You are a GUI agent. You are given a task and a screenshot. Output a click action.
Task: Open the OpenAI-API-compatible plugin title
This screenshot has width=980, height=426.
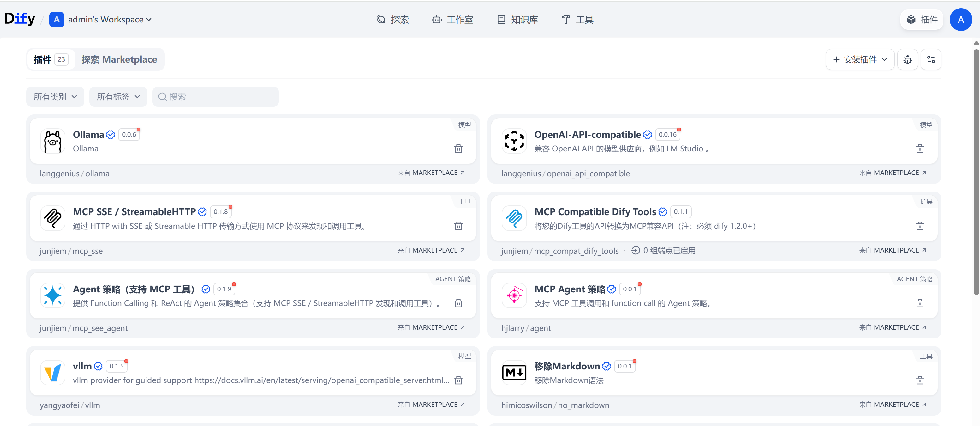pos(587,135)
